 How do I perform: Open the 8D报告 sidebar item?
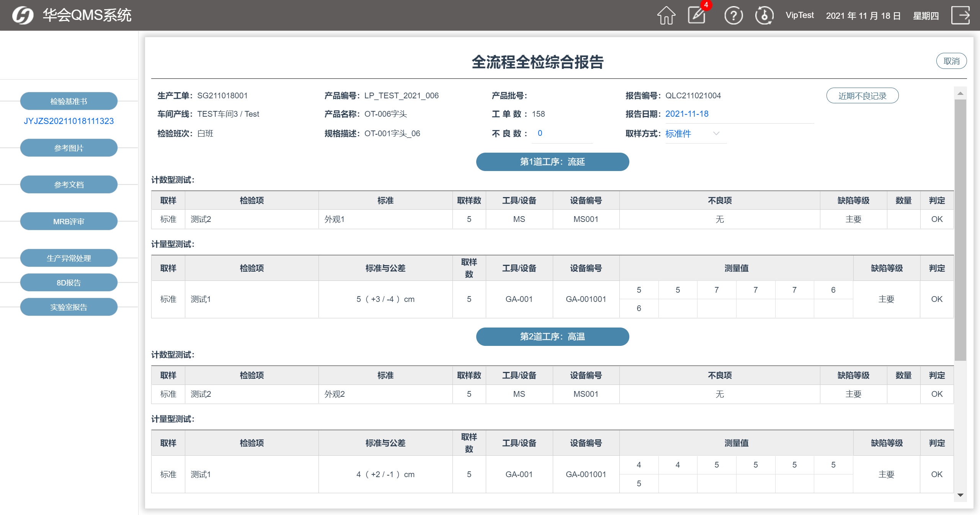[x=69, y=283]
